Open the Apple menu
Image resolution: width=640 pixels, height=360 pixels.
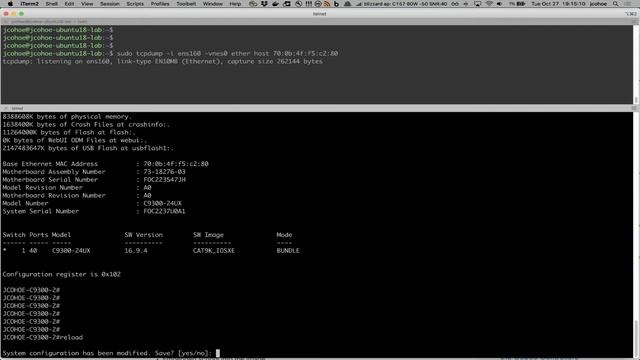[10, 4]
